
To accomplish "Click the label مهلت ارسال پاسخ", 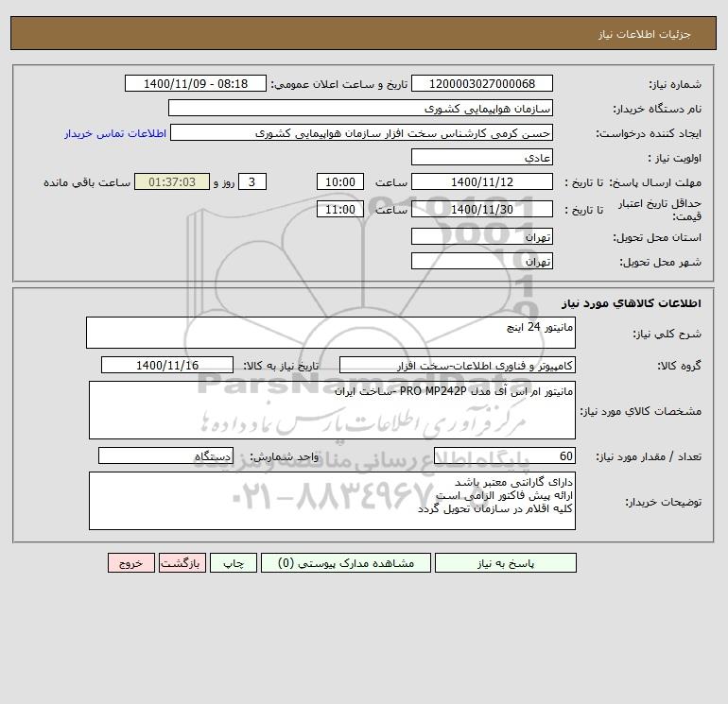I will [x=655, y=182].
